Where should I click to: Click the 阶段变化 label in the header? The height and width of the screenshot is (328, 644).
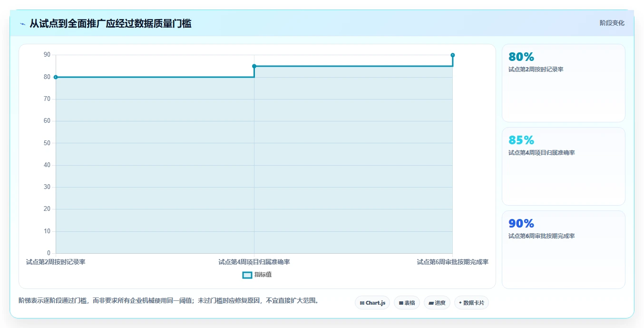coord(612,23)
